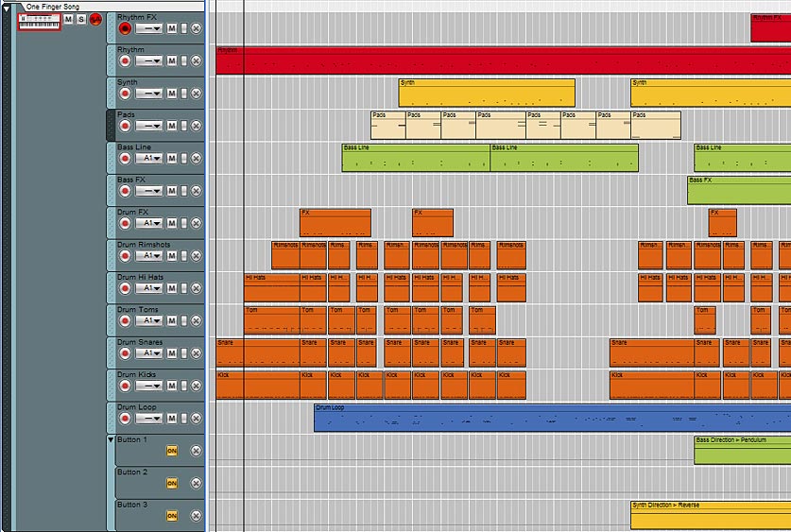This screenshot has height=532, width=791.
Task: Open the Rhythm lane dropdown
Action: coord(149,61)
